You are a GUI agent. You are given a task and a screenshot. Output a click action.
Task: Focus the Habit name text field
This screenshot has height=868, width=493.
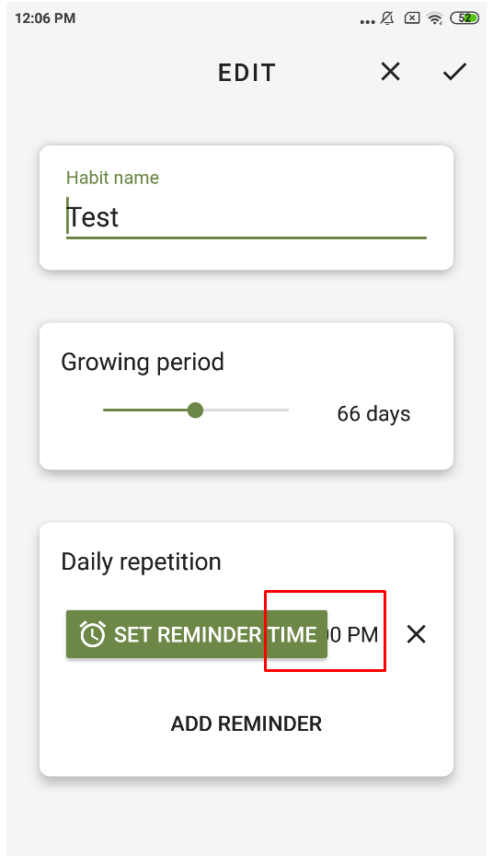pyautogui.click(x=246, y=216)
